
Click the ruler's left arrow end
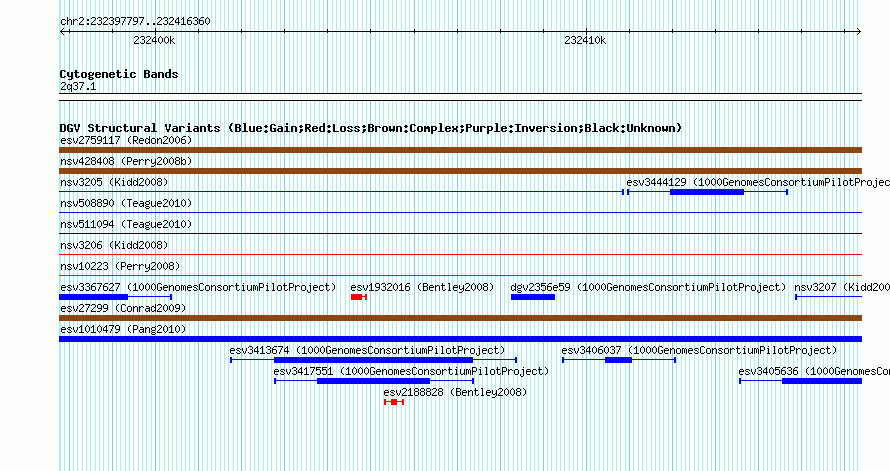click(x=63, y=32)
